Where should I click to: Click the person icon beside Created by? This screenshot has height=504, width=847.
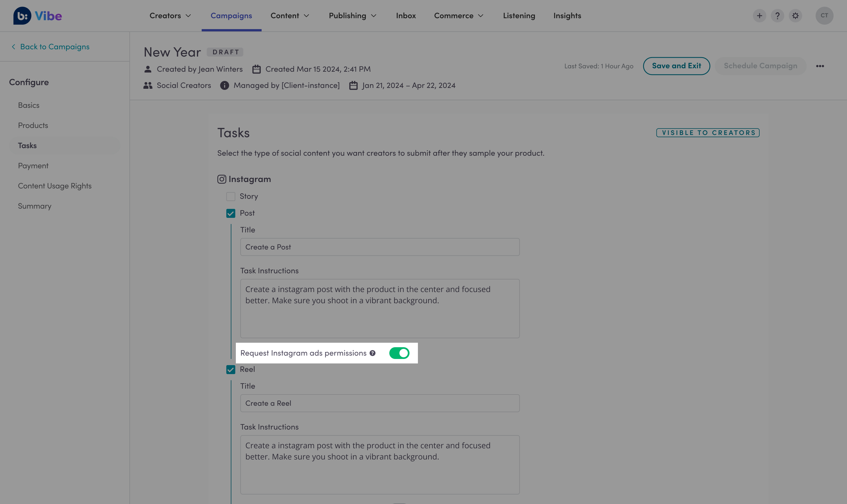(x=148, y=69)
